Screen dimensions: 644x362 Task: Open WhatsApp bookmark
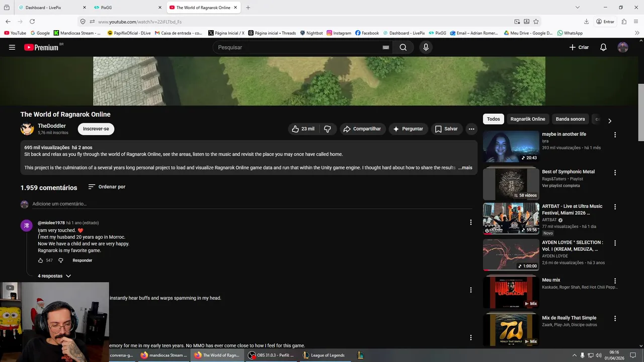click(570, 33)
